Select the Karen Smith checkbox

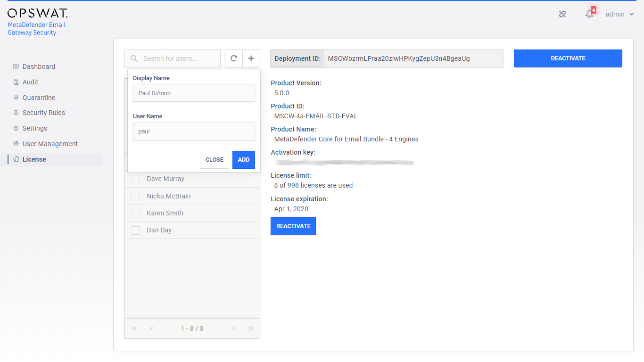pyautogui.click(x=136, y=213)
